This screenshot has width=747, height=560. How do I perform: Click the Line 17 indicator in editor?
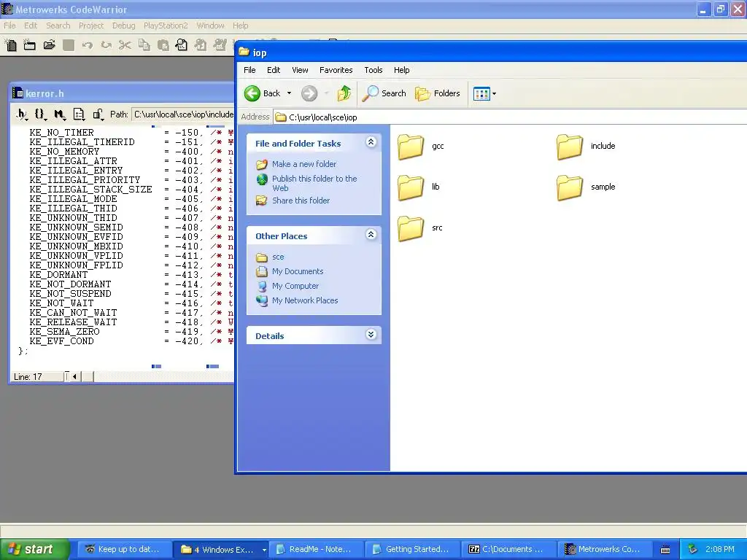(36, 377)
